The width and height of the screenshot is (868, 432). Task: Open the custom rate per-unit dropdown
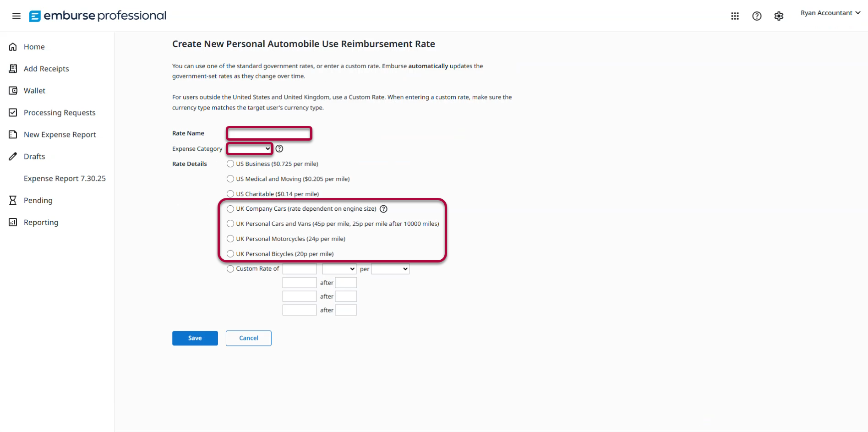390,269
